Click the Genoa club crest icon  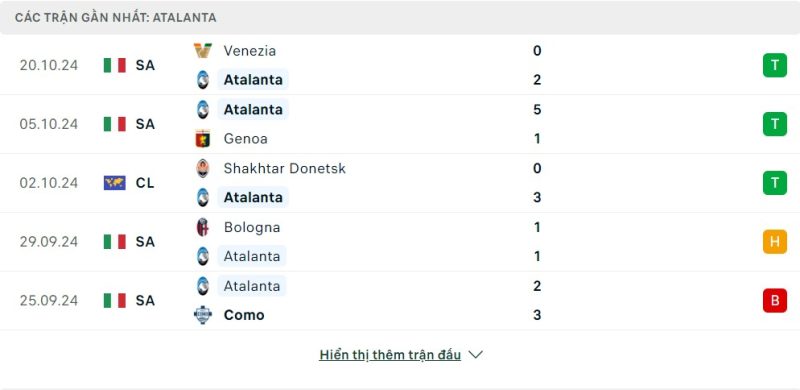pyautogui.click(x=203, y=138)
